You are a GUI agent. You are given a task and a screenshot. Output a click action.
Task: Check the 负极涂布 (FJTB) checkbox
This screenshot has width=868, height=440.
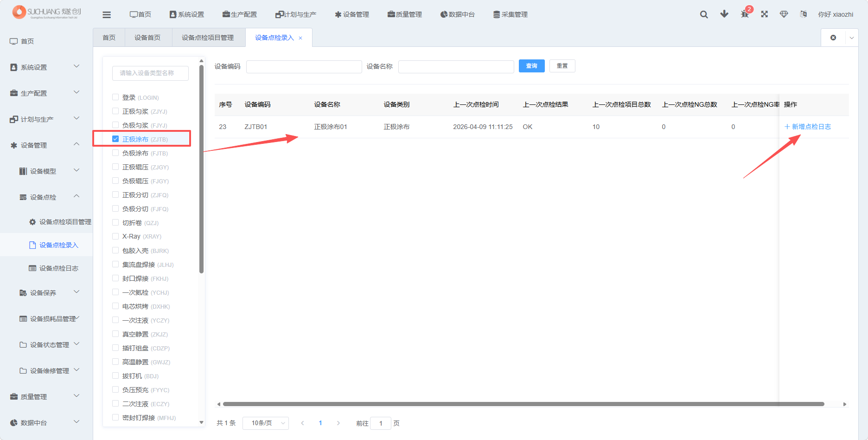tap(115, 153)
